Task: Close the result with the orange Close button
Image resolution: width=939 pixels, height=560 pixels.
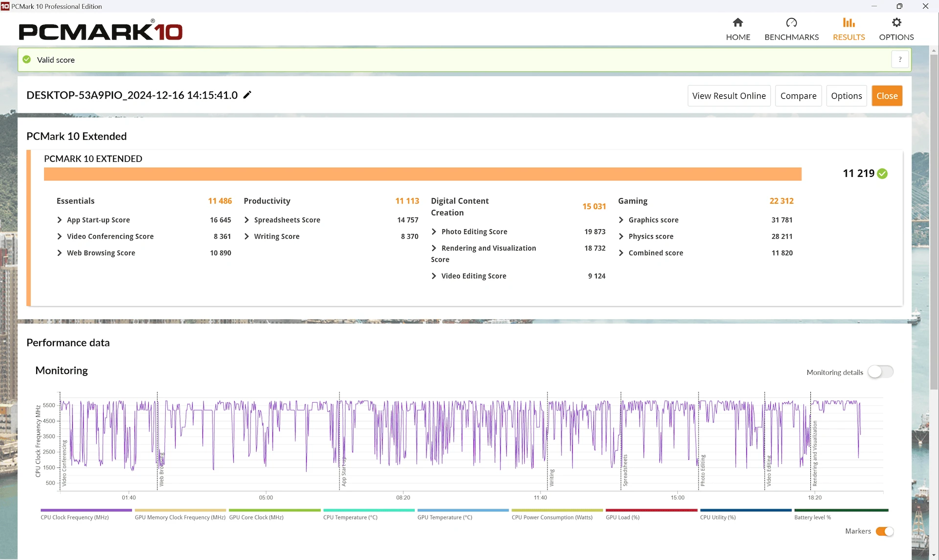Action: pyautogui.click(x=887, y=96)
